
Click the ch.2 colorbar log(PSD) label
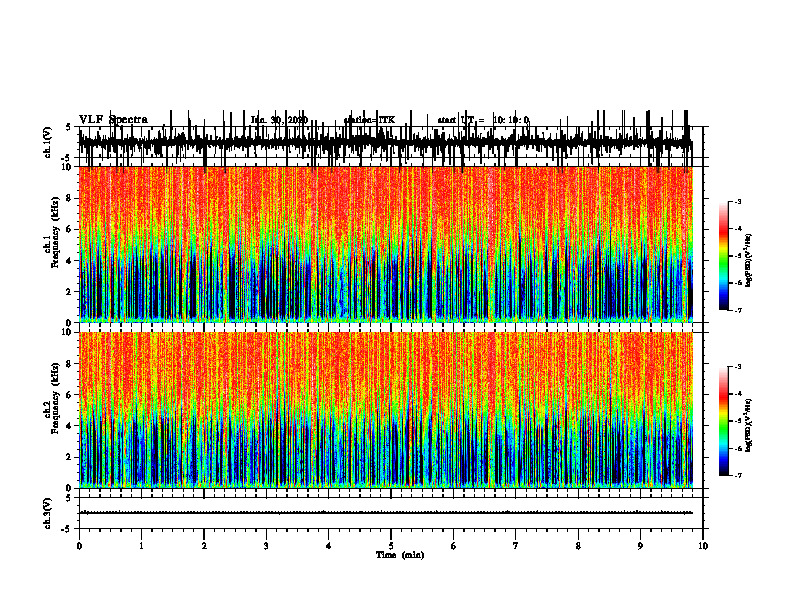click(x=749, y=425)
